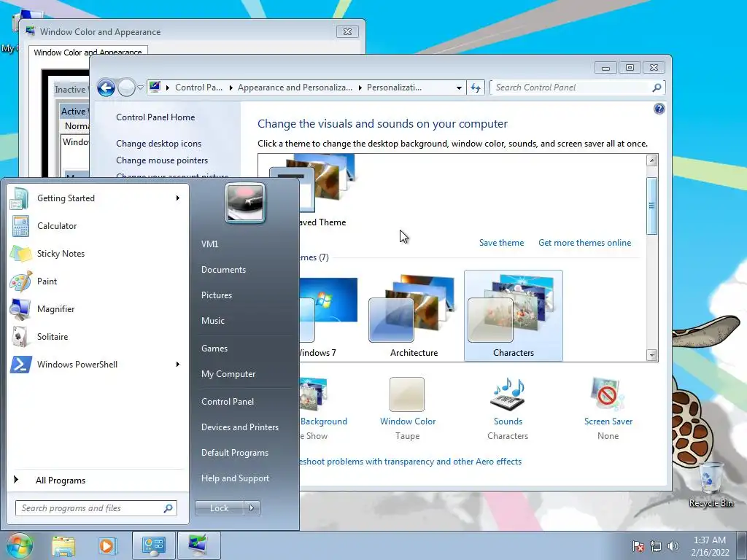Open Help and Support from Start menu

pos(235,478)
